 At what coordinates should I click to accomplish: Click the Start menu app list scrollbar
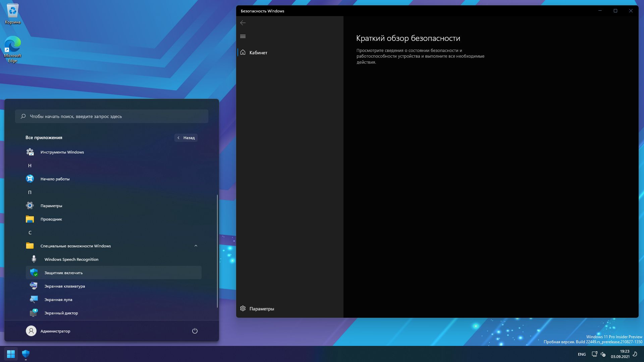click(217, 251)
